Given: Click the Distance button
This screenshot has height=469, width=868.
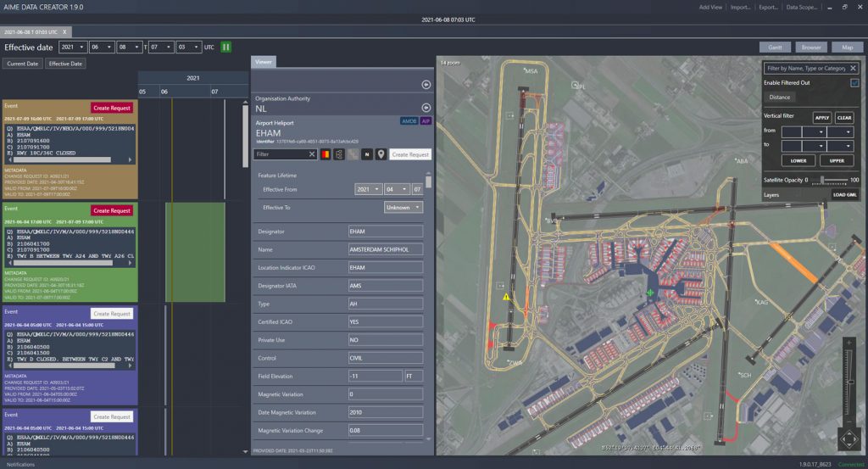Looking at the screenshot, I should (x=780, y=97).
